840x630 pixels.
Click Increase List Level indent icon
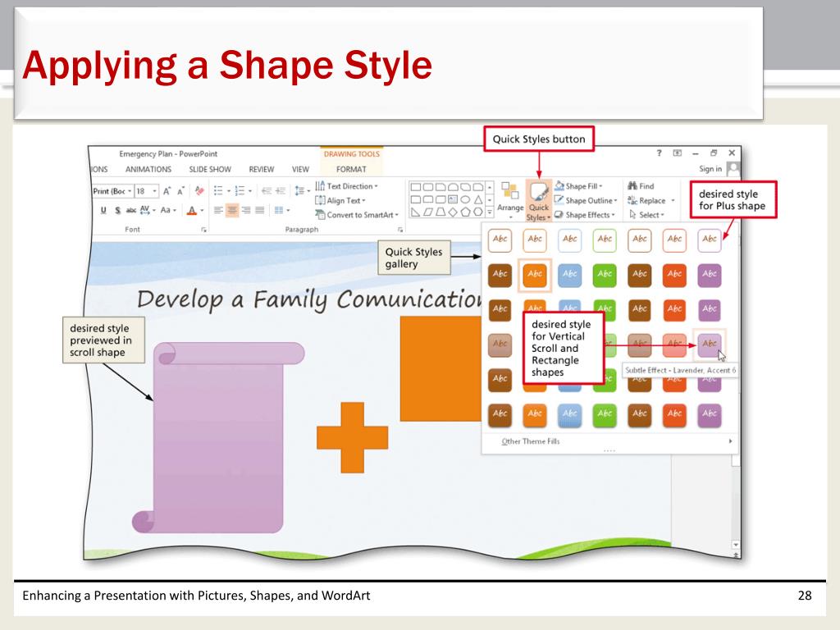click(x=281, y=190)
